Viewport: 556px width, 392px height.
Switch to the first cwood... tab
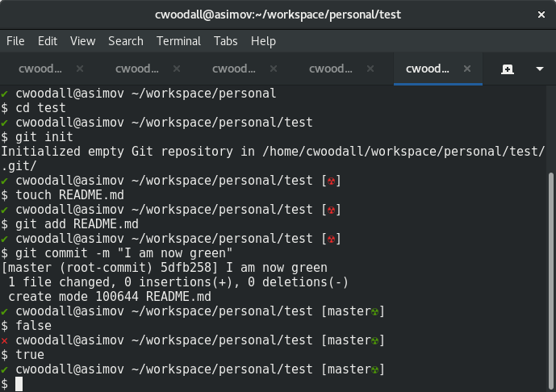point(40,69)
